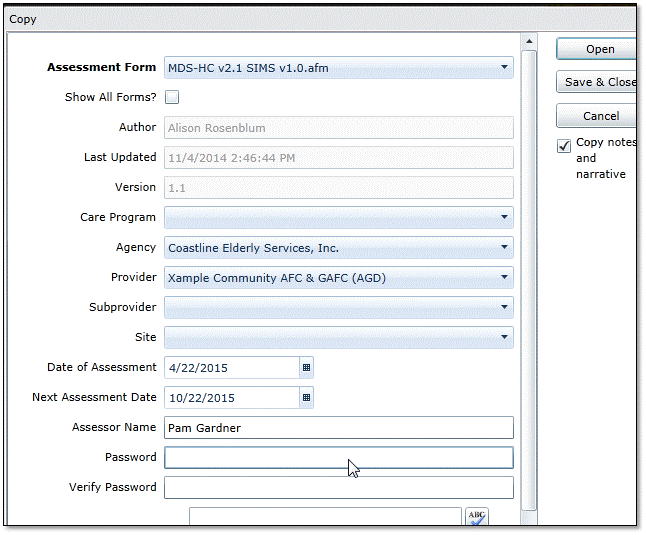The width and height of the screenshot is (646, 535).
Task: Tick the Show All Forms checkbox
Action: pos(172,97)
